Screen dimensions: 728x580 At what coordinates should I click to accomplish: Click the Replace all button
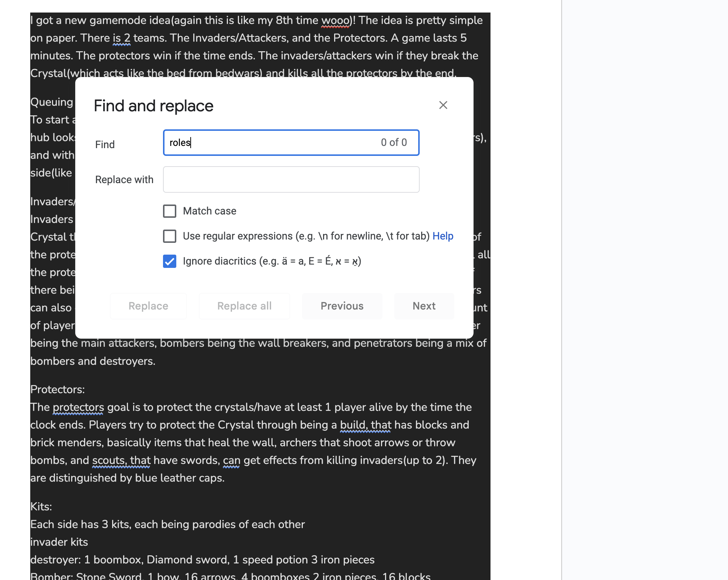pyautogui.click(x=244, y=306)
